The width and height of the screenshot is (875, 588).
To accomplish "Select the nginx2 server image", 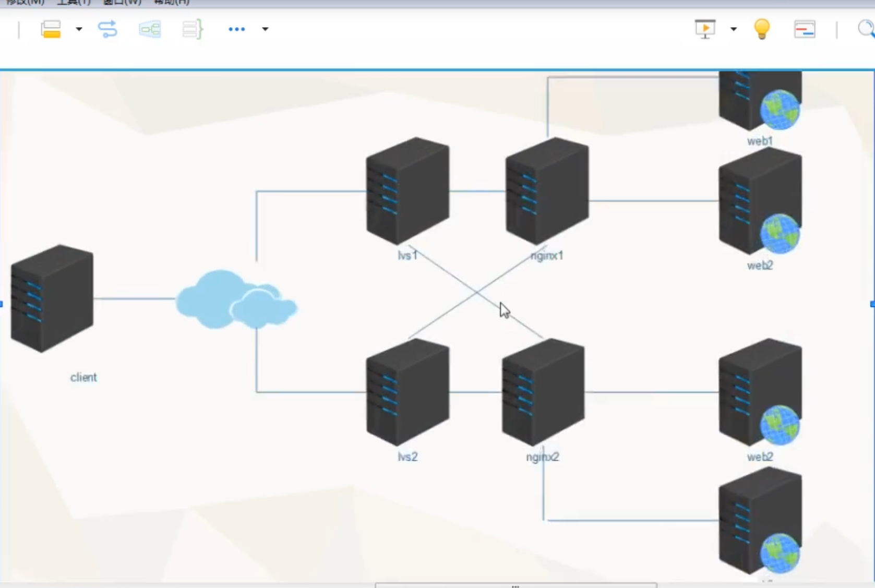I will pos(543,392).
